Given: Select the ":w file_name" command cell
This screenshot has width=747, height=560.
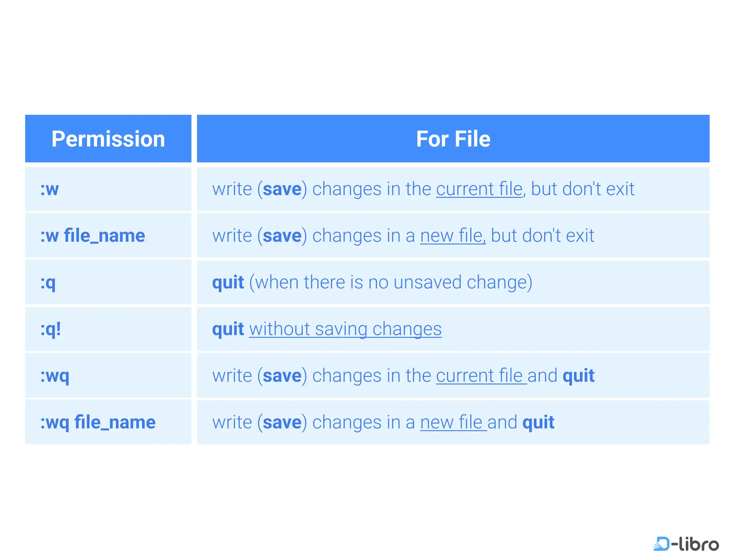Looking at the screenshot, I should (92, 236).
